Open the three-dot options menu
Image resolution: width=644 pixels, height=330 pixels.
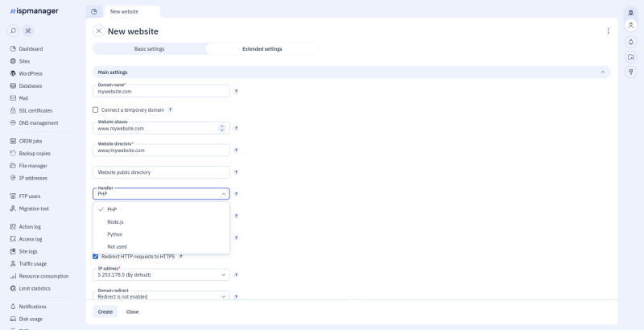pyautogui.click(x=608, y=31)
